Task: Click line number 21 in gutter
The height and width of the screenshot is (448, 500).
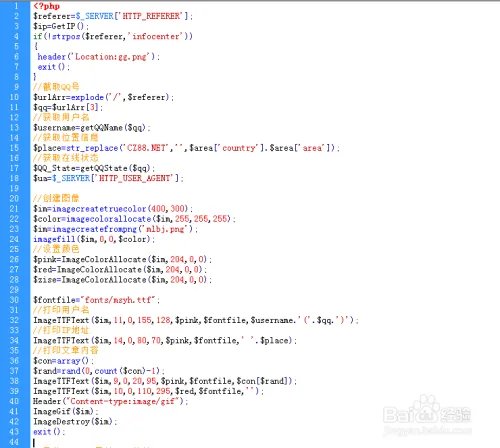Action: [x=14, y=209]
